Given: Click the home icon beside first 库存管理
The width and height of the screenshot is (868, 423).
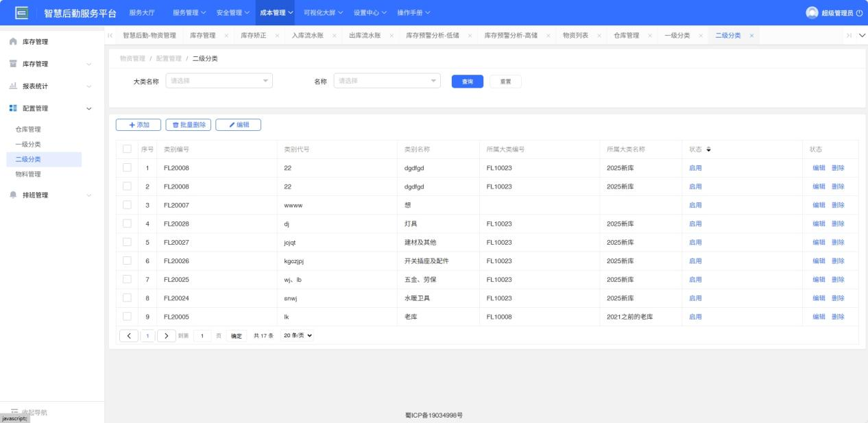Looking at the screenshot, I should tap(13, 42).
